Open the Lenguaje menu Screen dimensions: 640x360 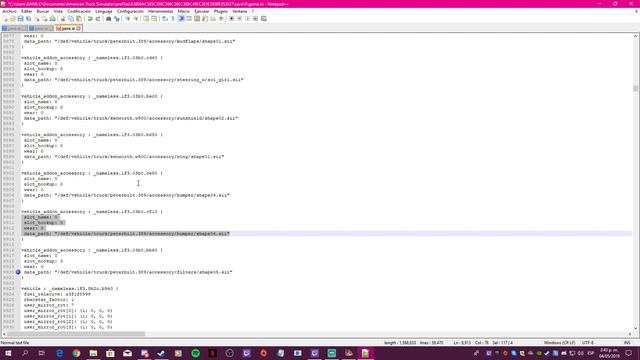pos(104,11)
